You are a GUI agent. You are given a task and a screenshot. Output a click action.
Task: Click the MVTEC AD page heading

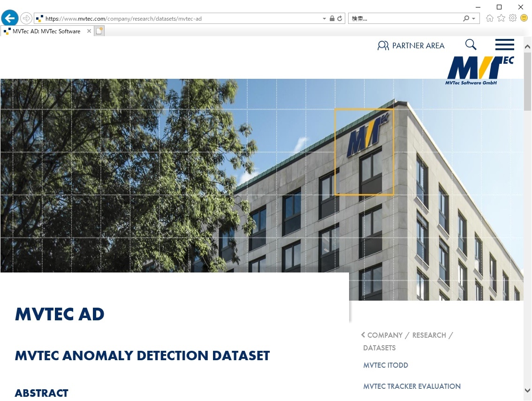60,314
